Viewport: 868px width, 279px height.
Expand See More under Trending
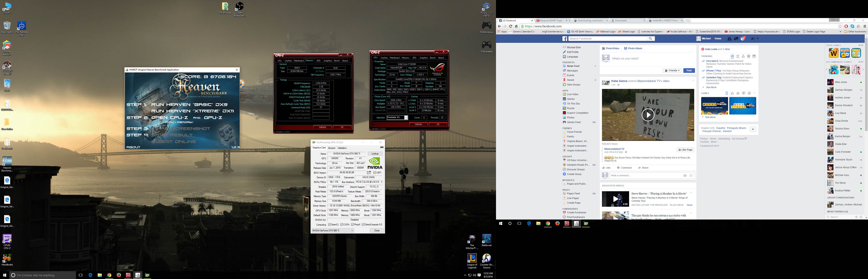click(x=711, y=87)
